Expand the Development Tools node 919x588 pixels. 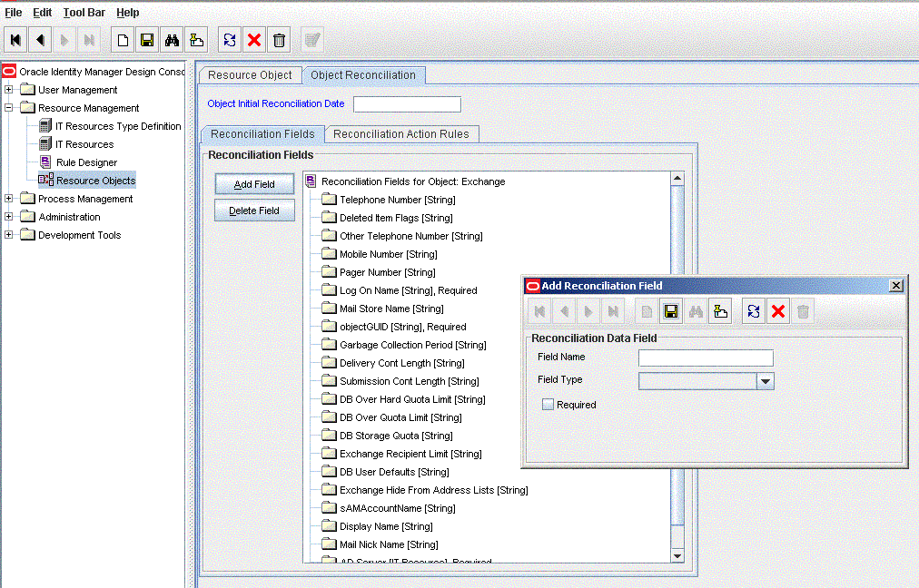click(x=8, y=235)
